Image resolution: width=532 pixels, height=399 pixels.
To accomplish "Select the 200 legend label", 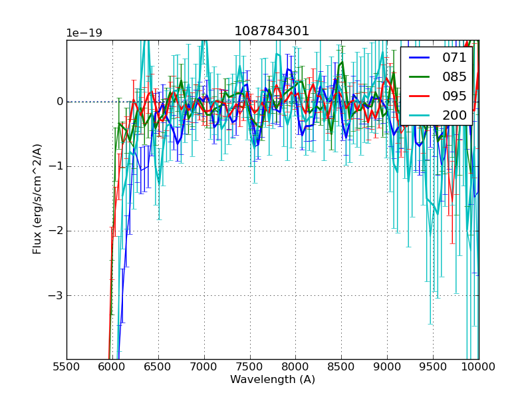I will pyautogui.click(x=454, y=115).
